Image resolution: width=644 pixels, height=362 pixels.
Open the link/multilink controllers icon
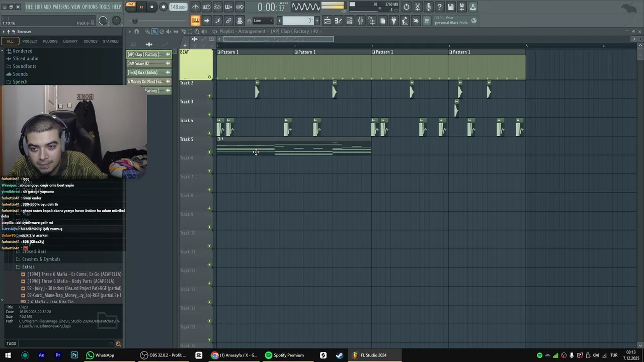pyautogui.click(x=228, y=21)
